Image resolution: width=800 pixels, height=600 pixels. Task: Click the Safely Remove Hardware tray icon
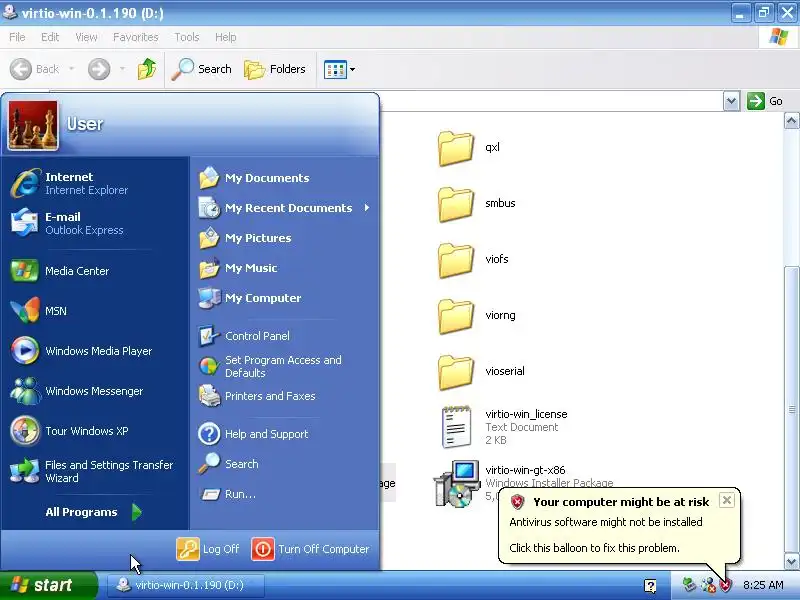pos(689,585)
